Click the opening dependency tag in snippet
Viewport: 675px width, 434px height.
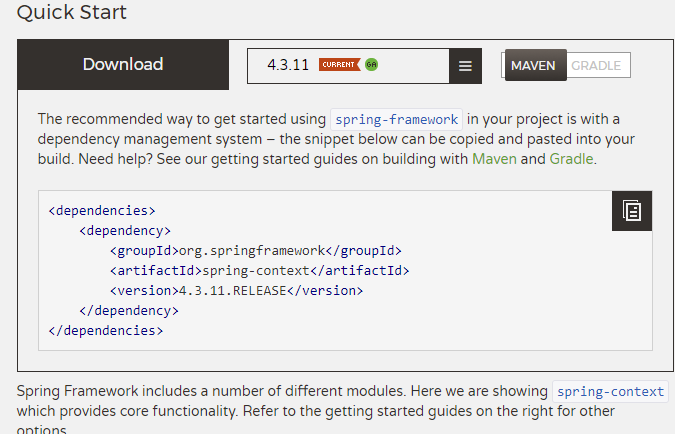pyautogui.click(x=125, y=231)
